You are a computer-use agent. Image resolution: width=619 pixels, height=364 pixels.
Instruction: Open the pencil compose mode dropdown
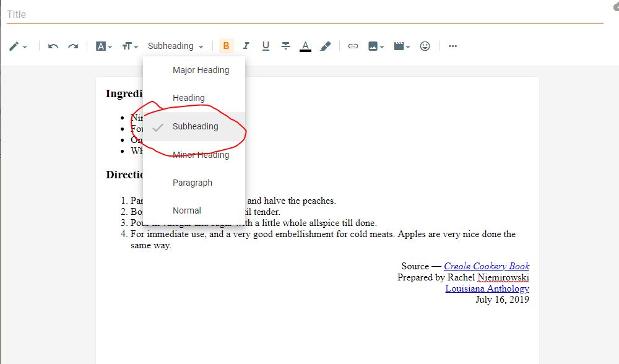coord(18,46)
